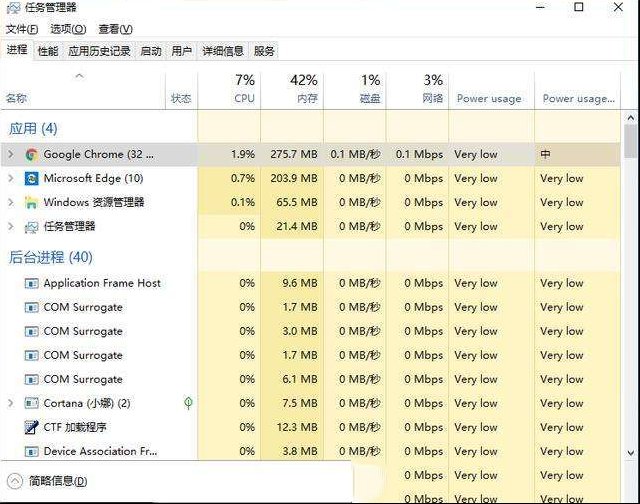Open the 查看(V) menu

[116, 29]
